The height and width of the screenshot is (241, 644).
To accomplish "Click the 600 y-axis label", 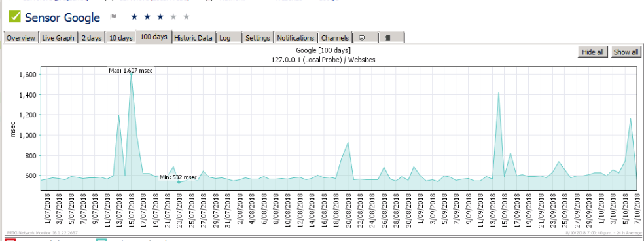I will [31, 176].
